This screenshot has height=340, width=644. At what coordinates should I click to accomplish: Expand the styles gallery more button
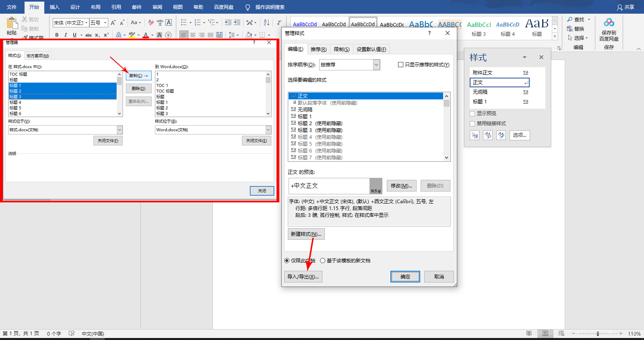tap(555, 36)
